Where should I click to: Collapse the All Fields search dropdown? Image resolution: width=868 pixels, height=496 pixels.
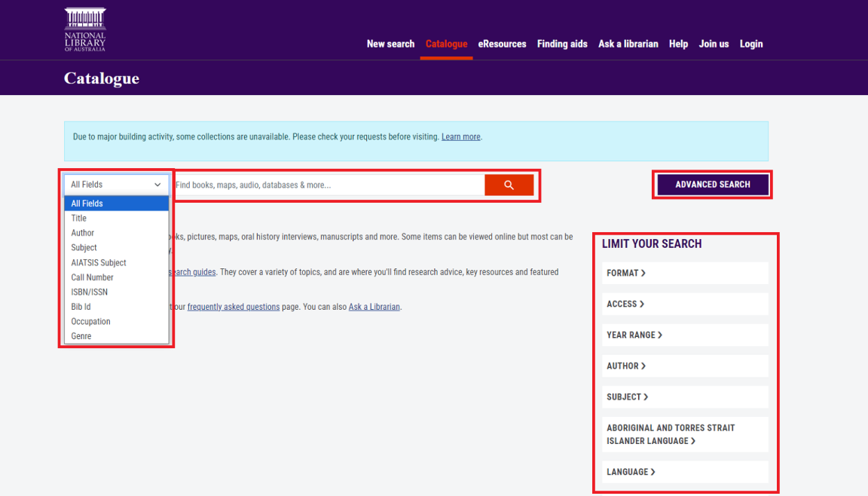pyautogui.click(x=116, y=185)
